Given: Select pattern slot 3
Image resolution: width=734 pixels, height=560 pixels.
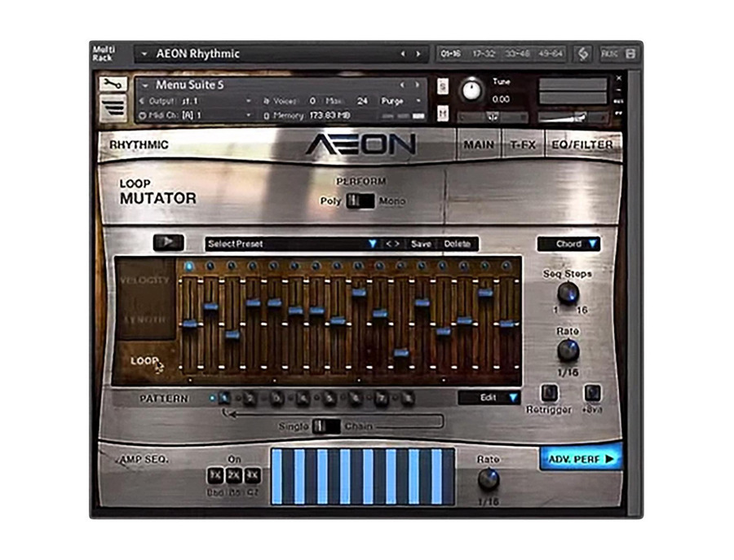Looking at the screenshot, I should 276,398.
